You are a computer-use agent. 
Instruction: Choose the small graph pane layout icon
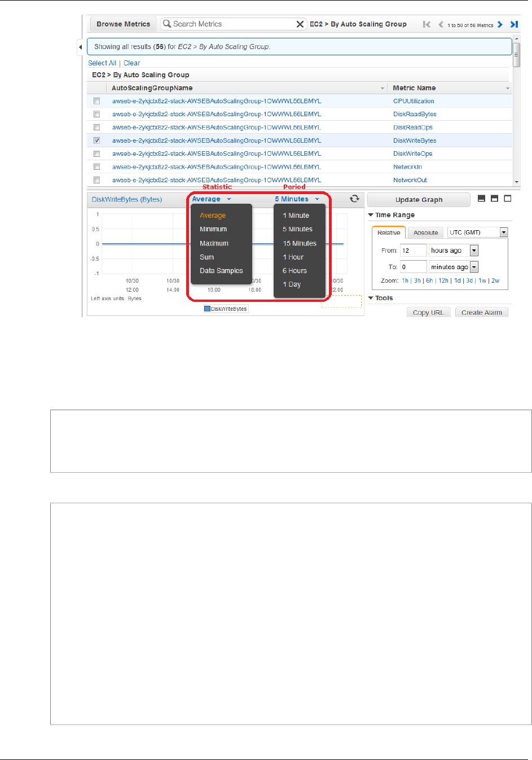coord(481,199)
